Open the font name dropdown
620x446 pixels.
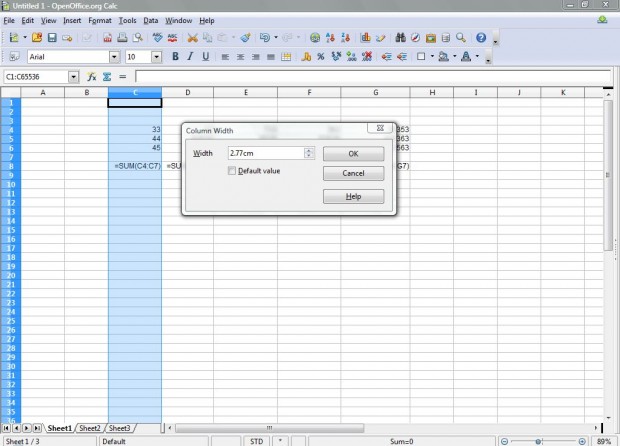114,57
